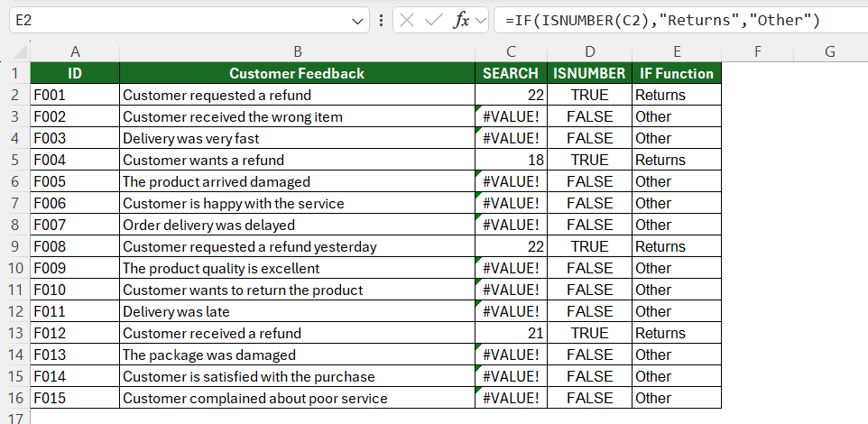Select row 9 header

tap(15, 246)
